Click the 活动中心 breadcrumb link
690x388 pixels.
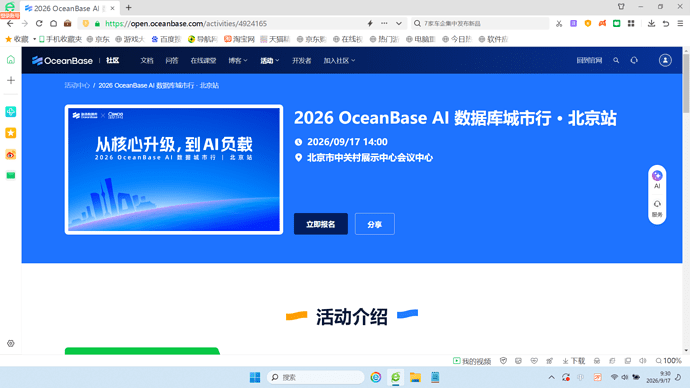(x=77, y=85)
